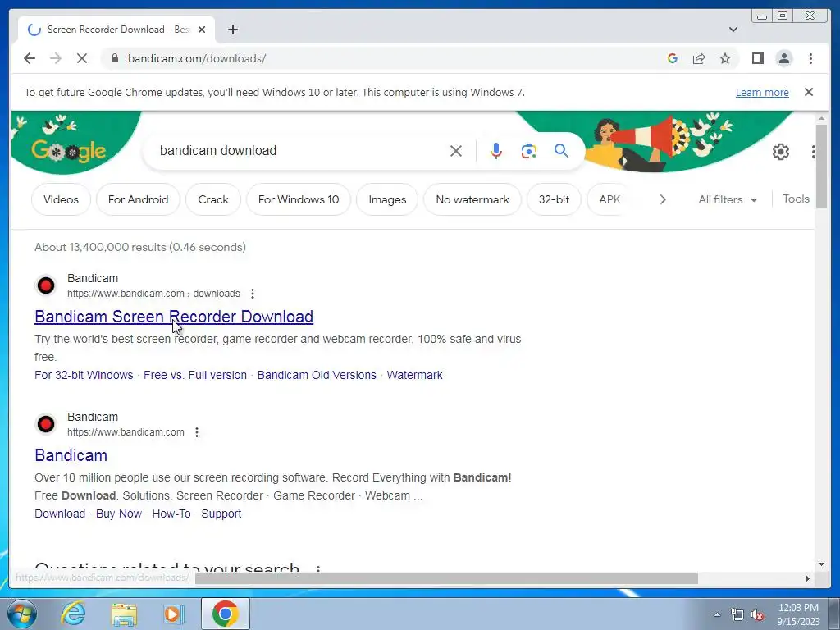Open the Download sitelink
Image resolution: width=840 pixels, height=630 pixels.
coord(60,514)
